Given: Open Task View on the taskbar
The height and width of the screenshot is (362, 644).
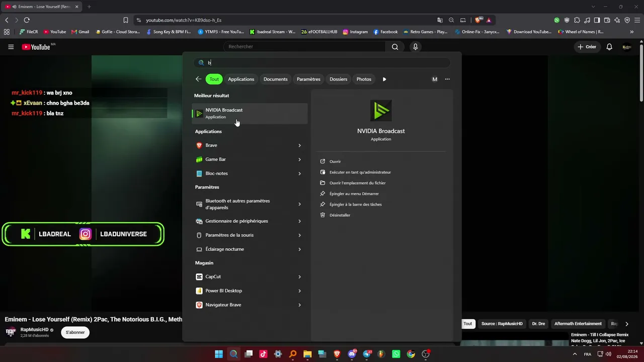Looking at the screenshot, I should click(249, 354).
